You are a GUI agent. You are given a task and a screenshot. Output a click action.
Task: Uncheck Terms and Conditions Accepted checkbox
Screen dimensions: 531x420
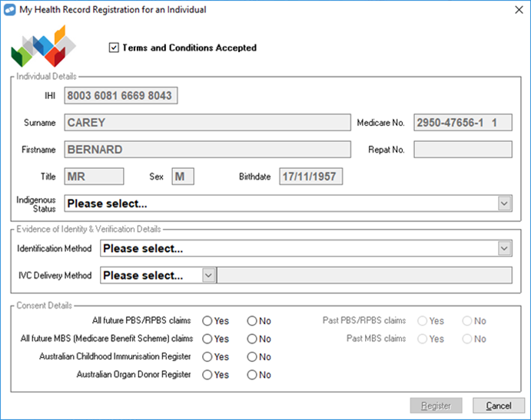[114, 48]
